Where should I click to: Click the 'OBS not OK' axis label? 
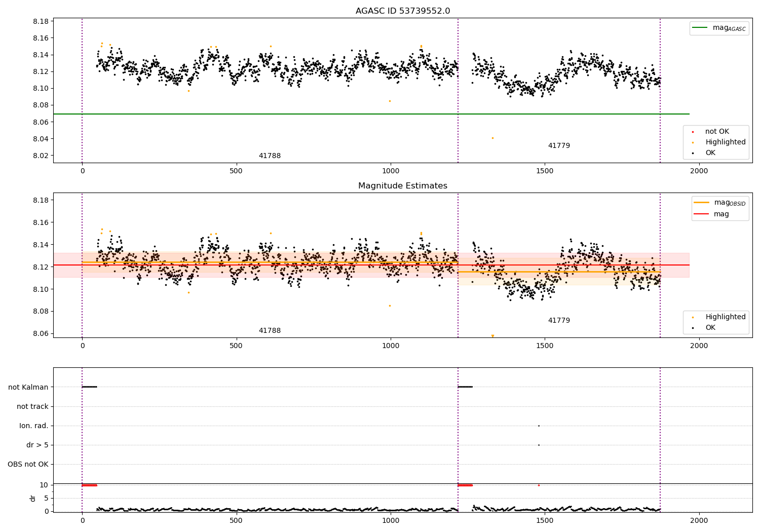point(28,465)
